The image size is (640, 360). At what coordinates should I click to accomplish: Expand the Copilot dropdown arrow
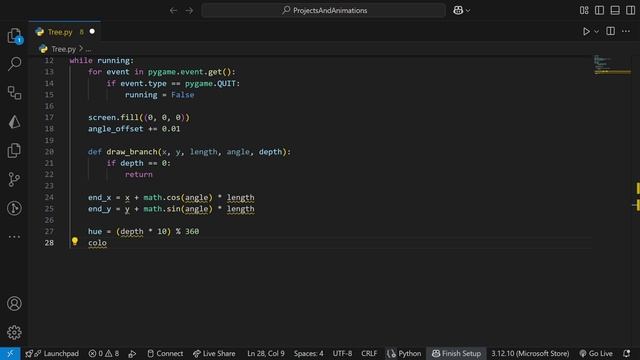[468, 11]
